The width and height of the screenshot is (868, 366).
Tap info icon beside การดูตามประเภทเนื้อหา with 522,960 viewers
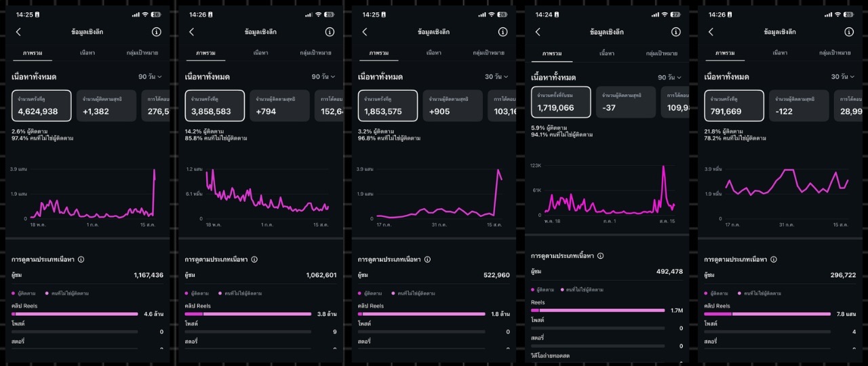pyautogui.click(x=427, y=259)
